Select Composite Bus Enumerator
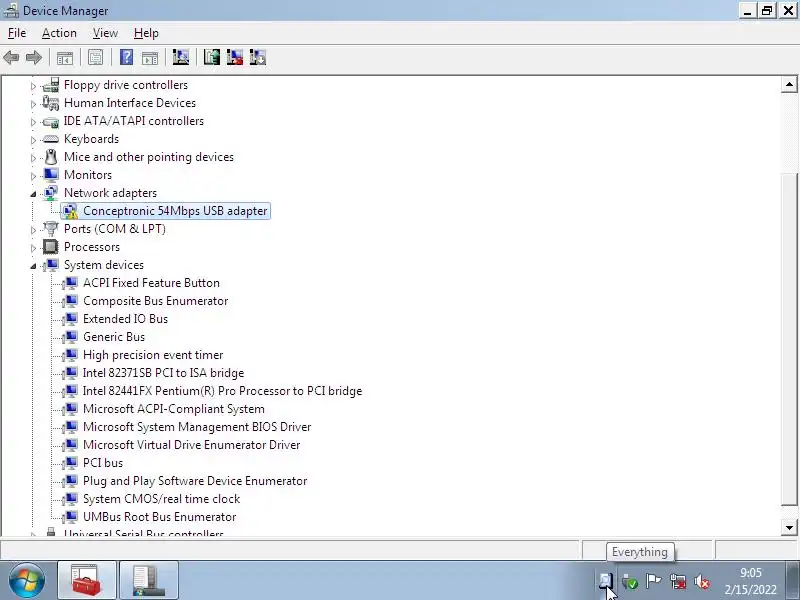This screenshot has width=800, height=600. click(155, 301)
